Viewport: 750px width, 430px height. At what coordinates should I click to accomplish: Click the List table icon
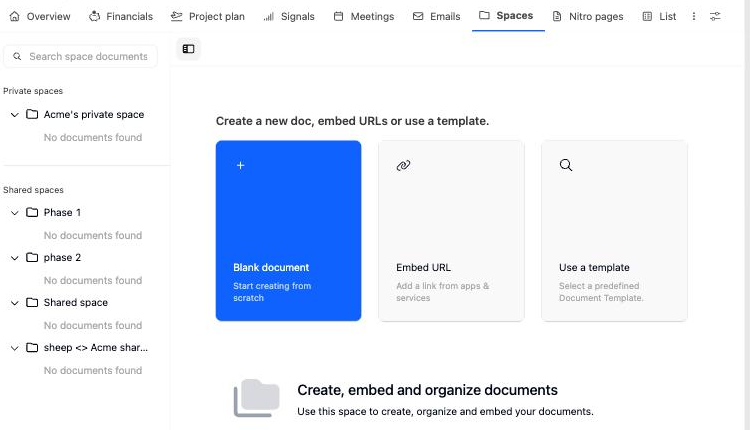pyautogui.click(x=647, y=16)
